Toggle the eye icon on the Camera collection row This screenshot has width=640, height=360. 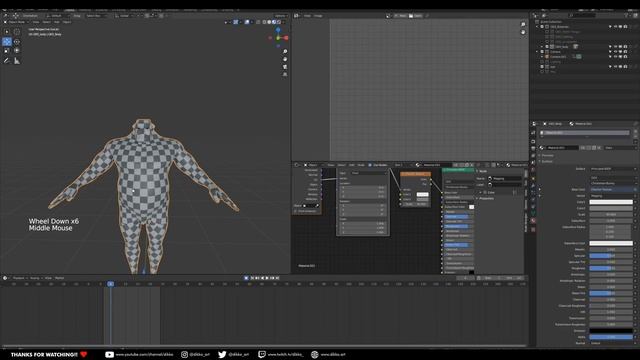tap(616, 52)
